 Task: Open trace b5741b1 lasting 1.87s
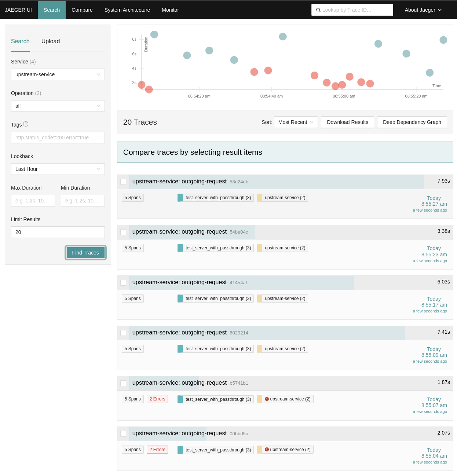click(x=291, y=383)
